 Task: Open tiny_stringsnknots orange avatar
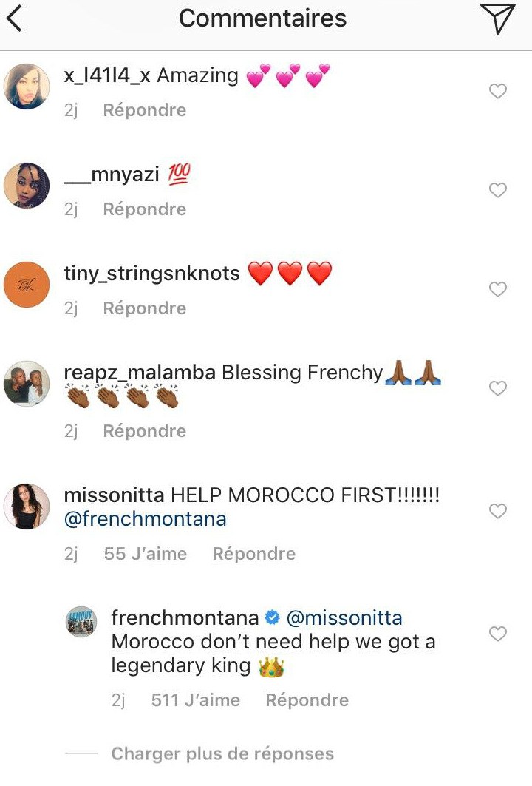[27, 284]
